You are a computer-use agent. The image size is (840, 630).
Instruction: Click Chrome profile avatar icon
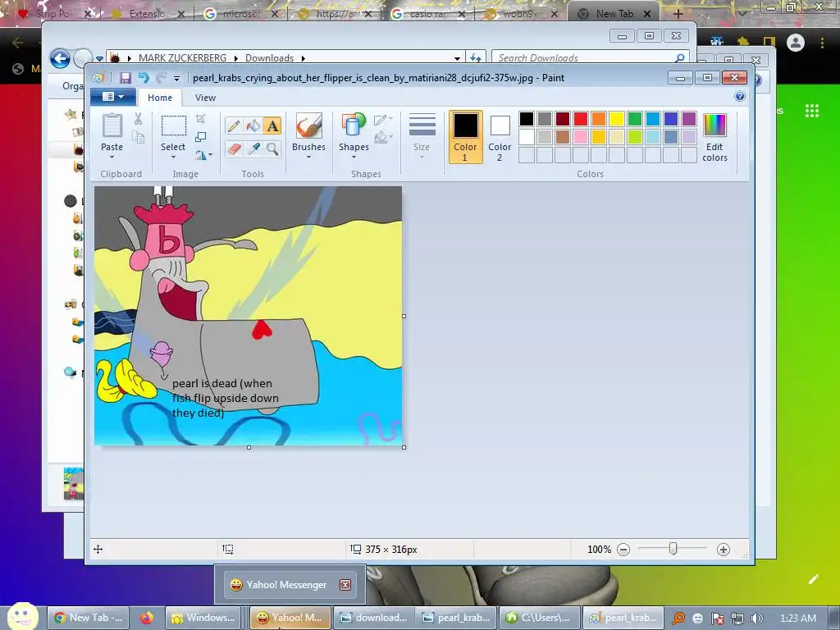796,43
